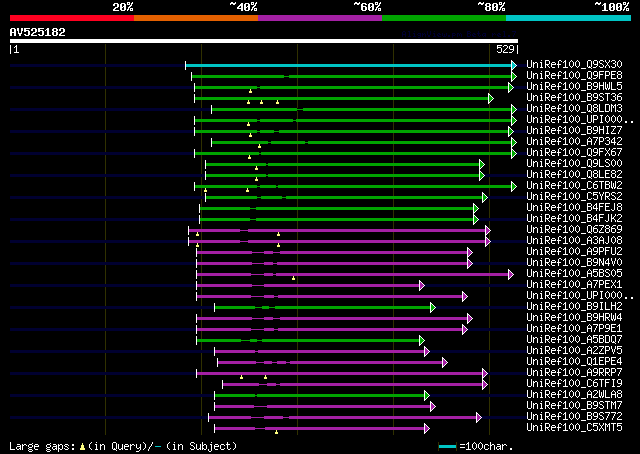Click the green alignment bar for Q9FPE8

354,76
